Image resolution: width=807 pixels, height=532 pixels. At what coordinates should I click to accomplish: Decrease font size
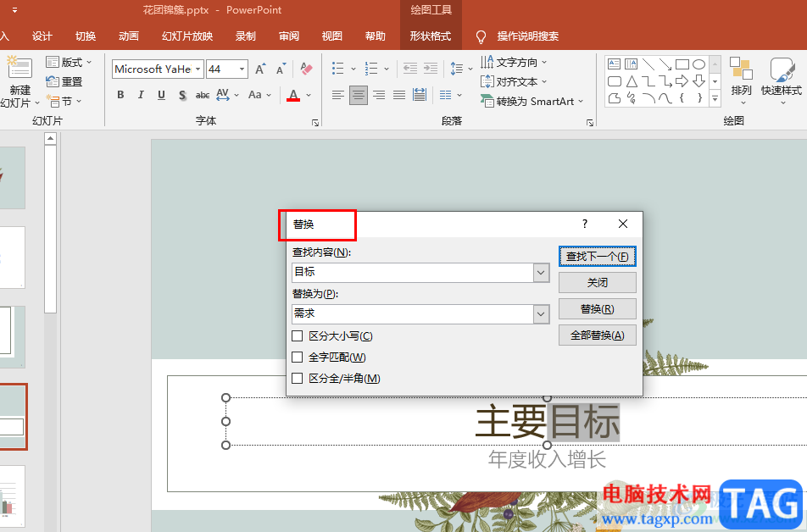(x=281, y=69)
